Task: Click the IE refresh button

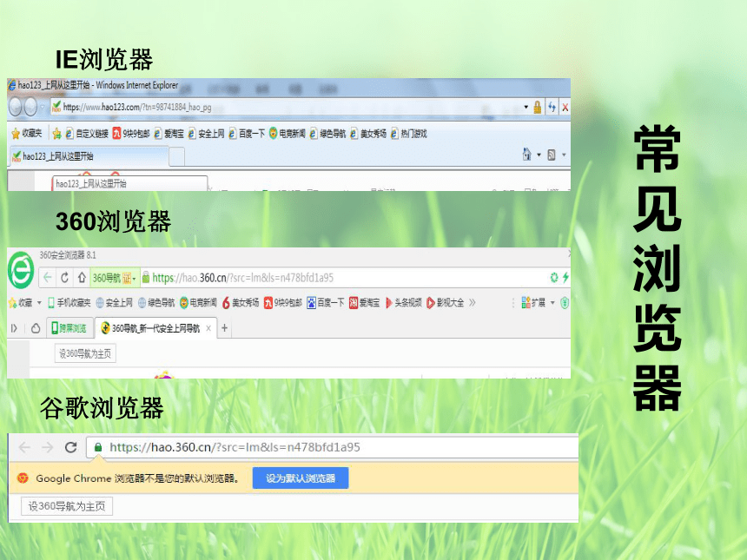Action: [x=552, y=107]
